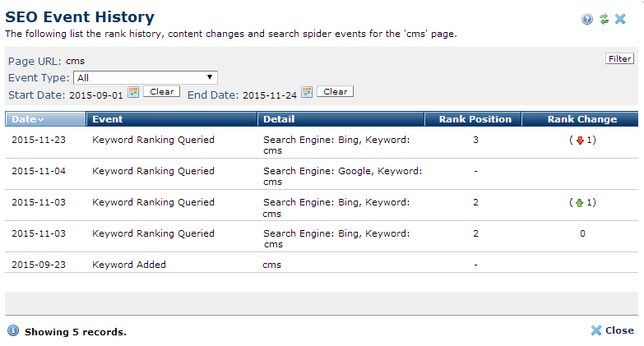Open the Start Date calendar picker
644x346 pixels.
(x=133, y=91)
